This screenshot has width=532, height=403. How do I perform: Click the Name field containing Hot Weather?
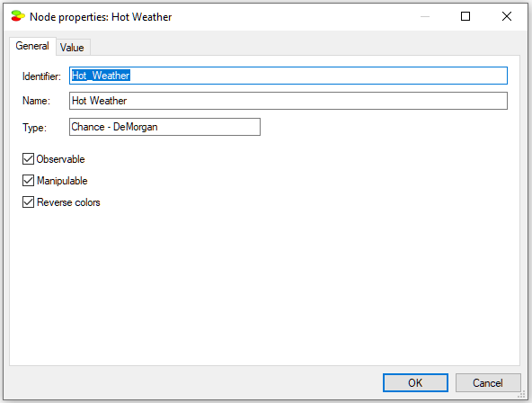288,101
